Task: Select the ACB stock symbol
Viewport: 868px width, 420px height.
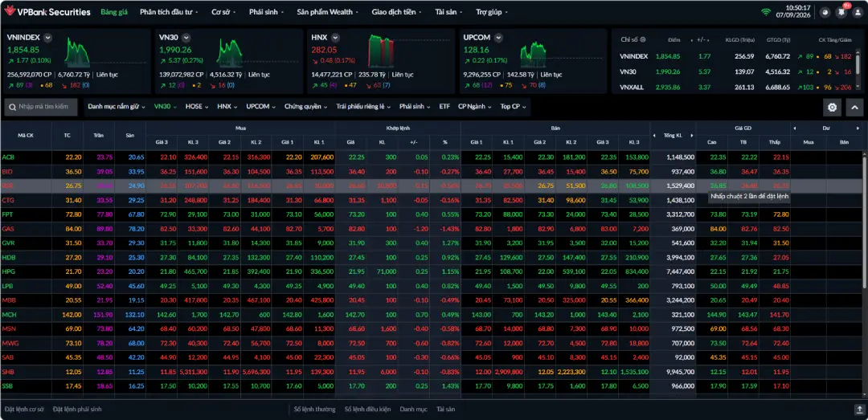Action: (8, 157)
